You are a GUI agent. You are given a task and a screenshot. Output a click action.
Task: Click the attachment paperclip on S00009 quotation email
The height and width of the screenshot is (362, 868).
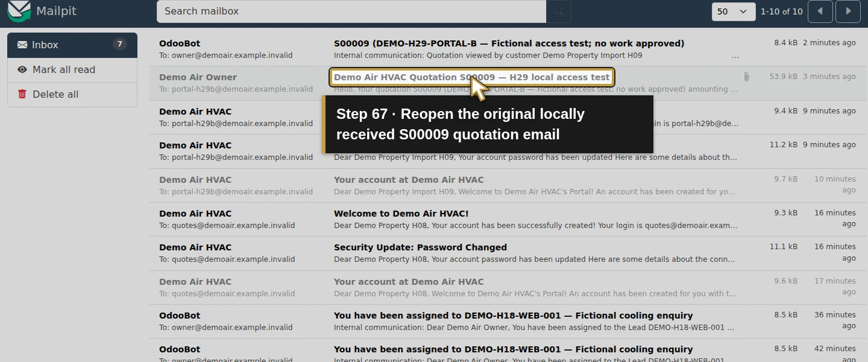746,77
